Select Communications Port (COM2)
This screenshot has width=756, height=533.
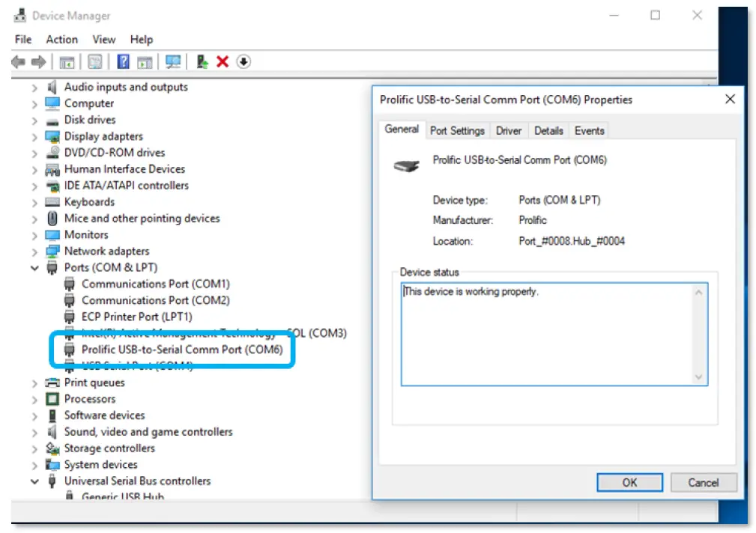(156, 300)
